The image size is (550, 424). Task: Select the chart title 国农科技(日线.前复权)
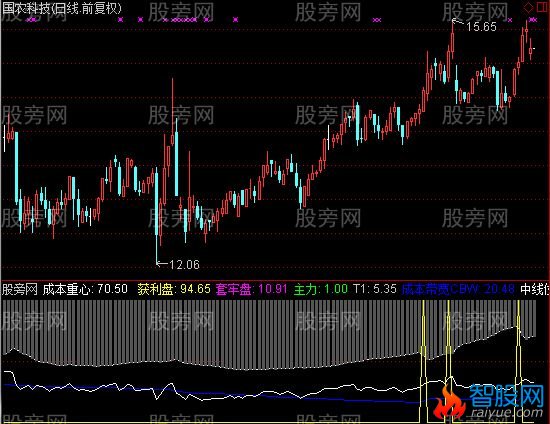pyautogui.click(x=62, y=8)
